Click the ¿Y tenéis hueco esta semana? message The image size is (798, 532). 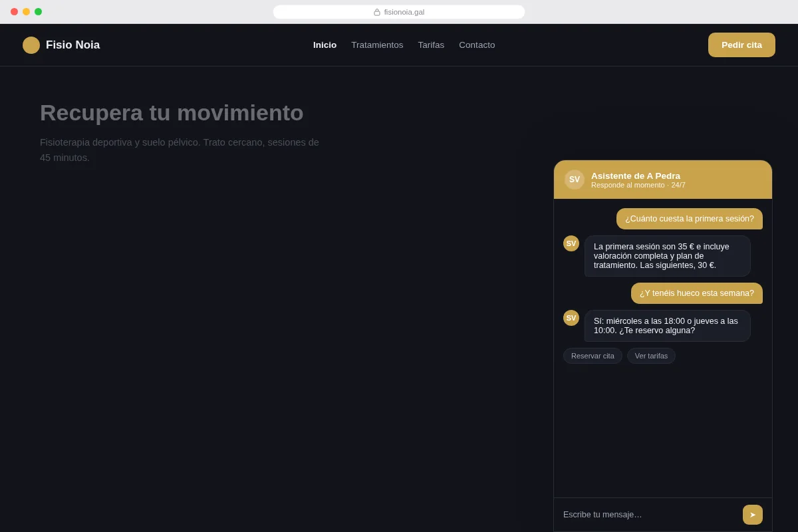697,293
